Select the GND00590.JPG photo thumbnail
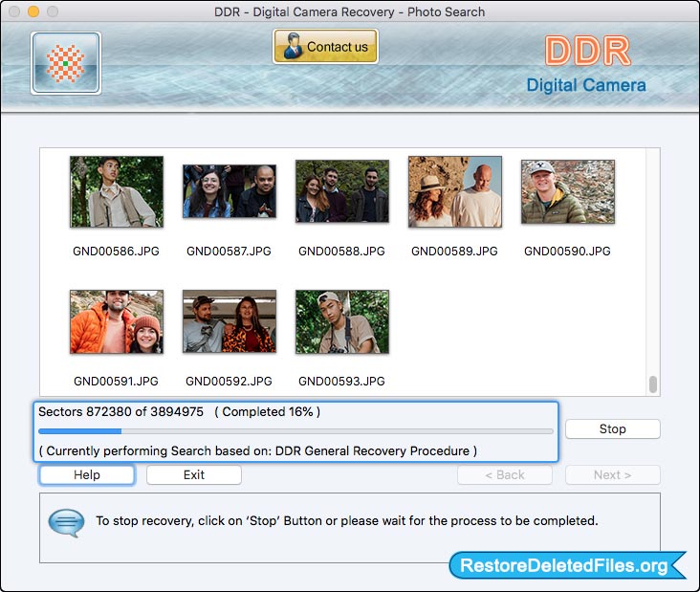 [568, 191]
